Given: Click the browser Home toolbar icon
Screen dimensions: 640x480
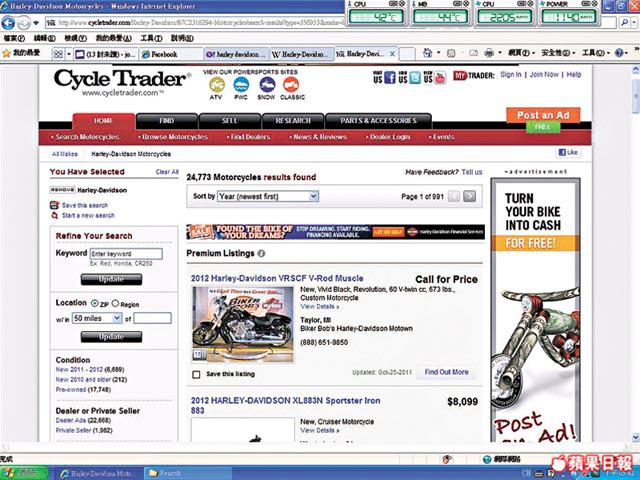Looking at the screenshot, I should (x=427, y=53).
